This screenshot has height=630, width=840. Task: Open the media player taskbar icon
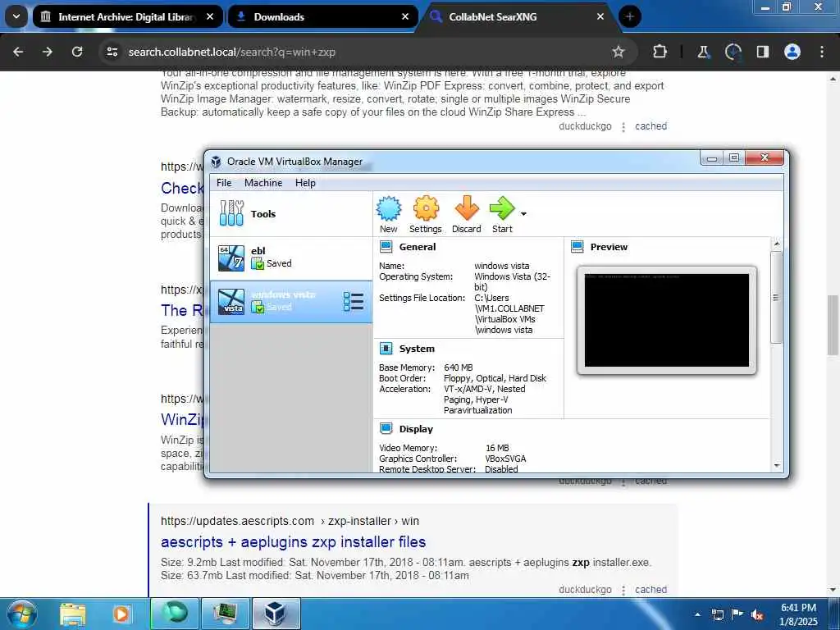pos(121,614)
